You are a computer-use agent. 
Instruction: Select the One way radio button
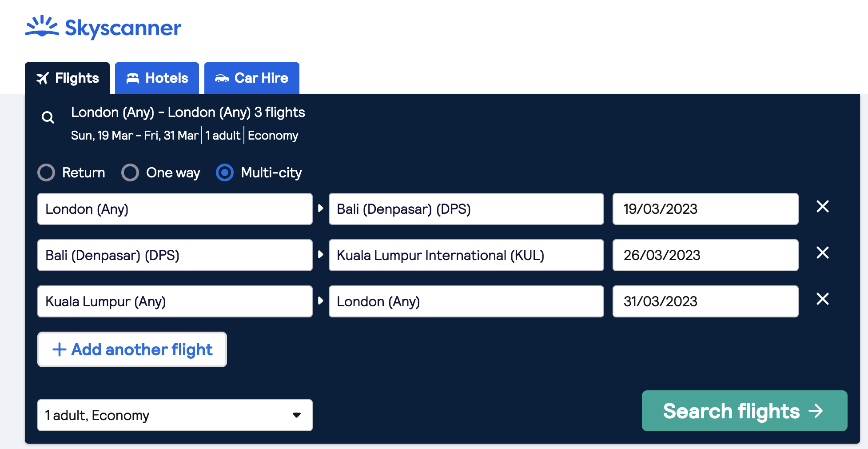pos(130,172)
